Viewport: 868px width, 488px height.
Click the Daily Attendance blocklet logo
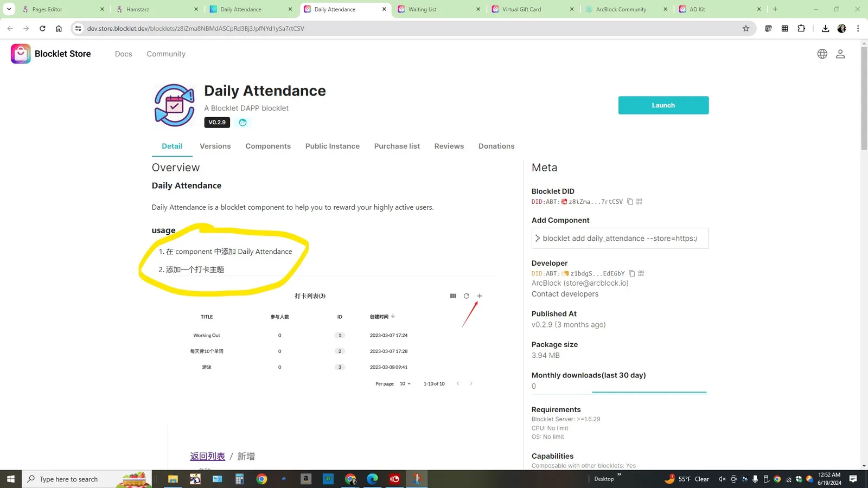(x=174, y=105)
